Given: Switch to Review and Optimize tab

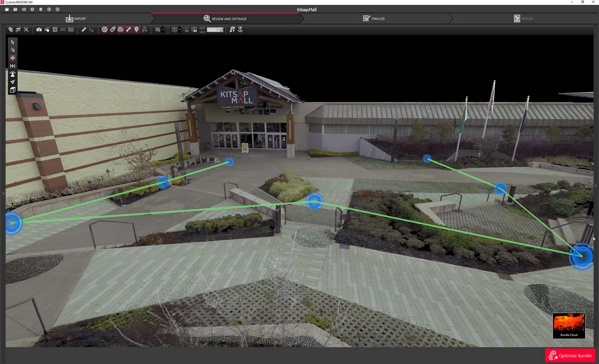Looking at the screenshot, I should (225, 19).
